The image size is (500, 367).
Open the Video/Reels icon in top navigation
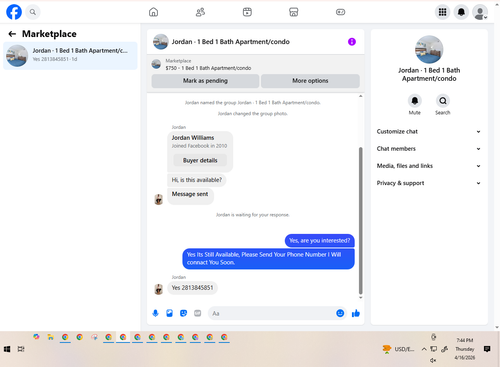(247, 12)
